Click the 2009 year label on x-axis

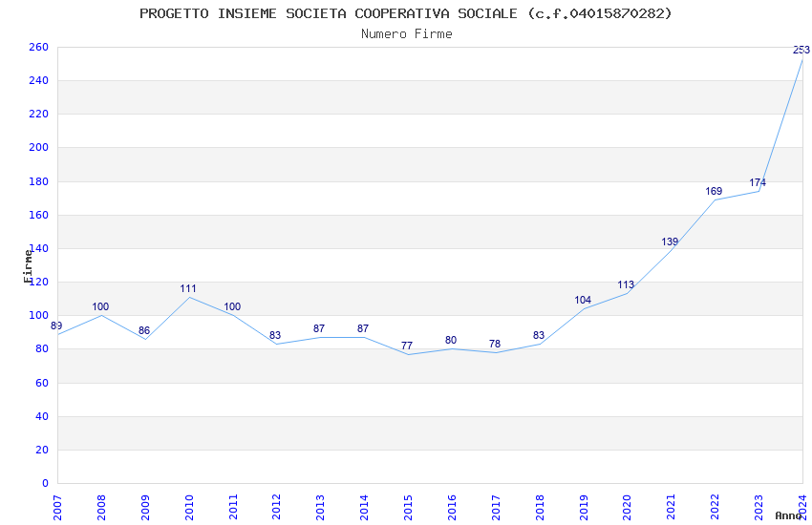145,508
